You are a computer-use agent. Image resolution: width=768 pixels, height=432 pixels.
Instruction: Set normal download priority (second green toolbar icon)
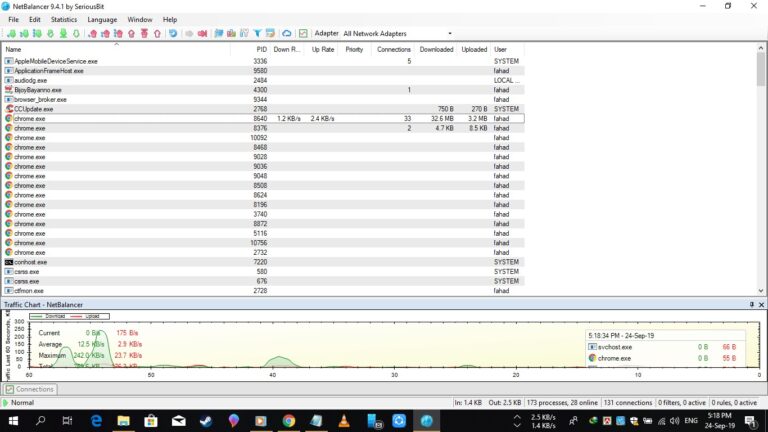point(24,33)
